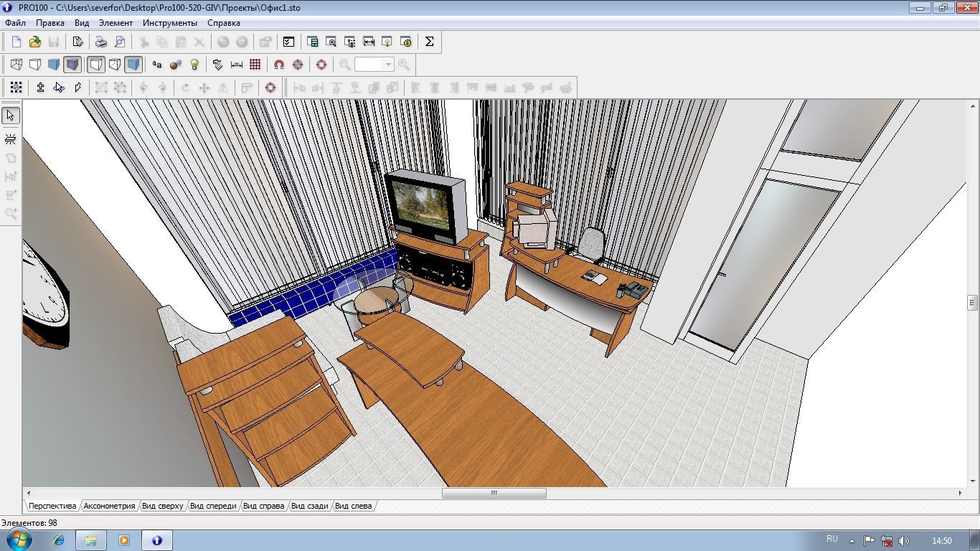Switch to the Аксонометрия tab

pos(109,506)
